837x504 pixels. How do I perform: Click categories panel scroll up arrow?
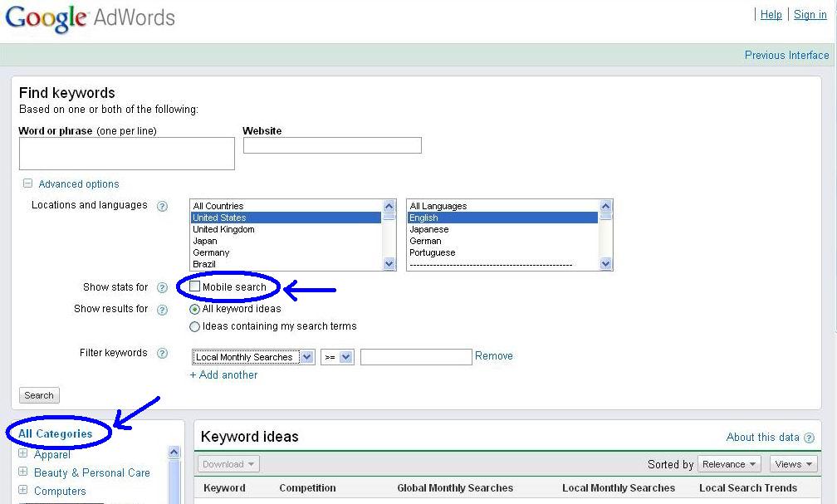pos(174,453)
